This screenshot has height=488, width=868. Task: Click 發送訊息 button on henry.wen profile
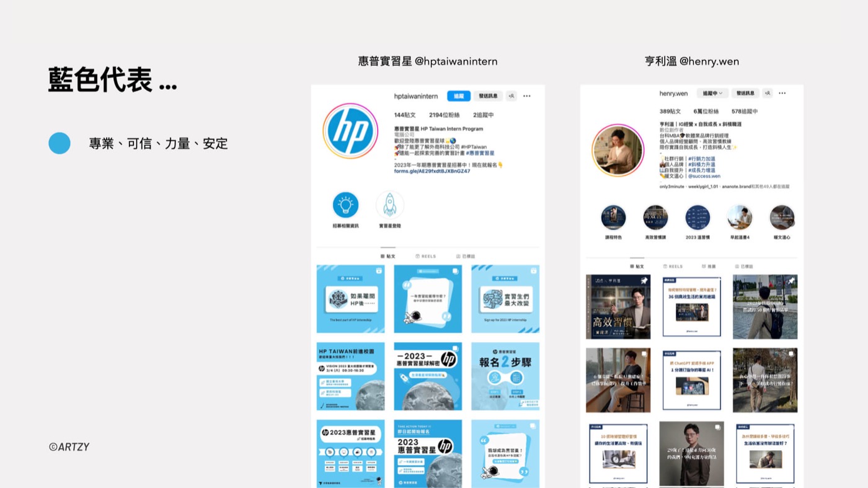tap(745, 93)
